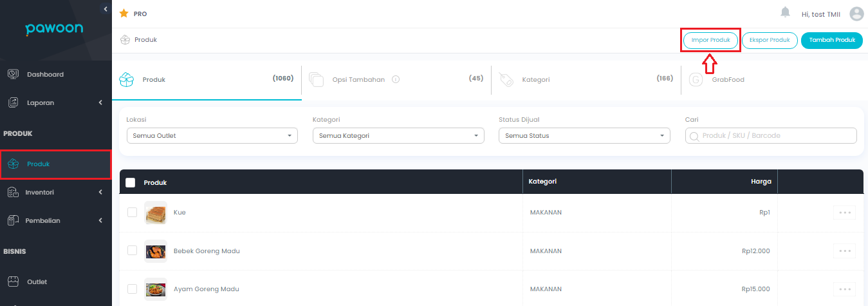Click the Opsi Tambahan info icon
Screen dimensions: 868x306
[396, 80]
